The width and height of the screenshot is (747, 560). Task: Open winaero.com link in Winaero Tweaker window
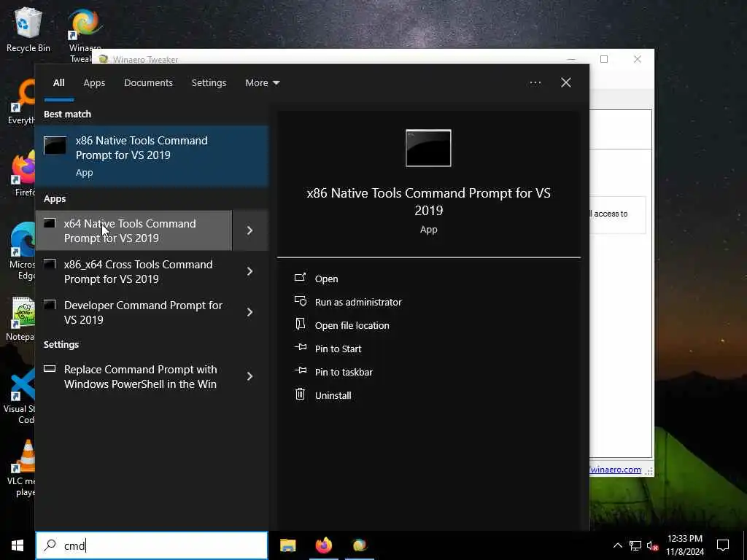point(616,470)
